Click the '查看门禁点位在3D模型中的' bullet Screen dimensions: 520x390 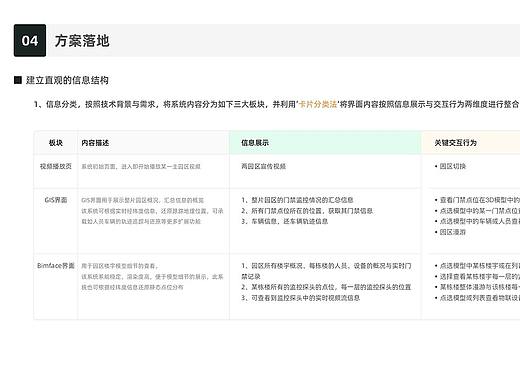[x=477, y=200]
